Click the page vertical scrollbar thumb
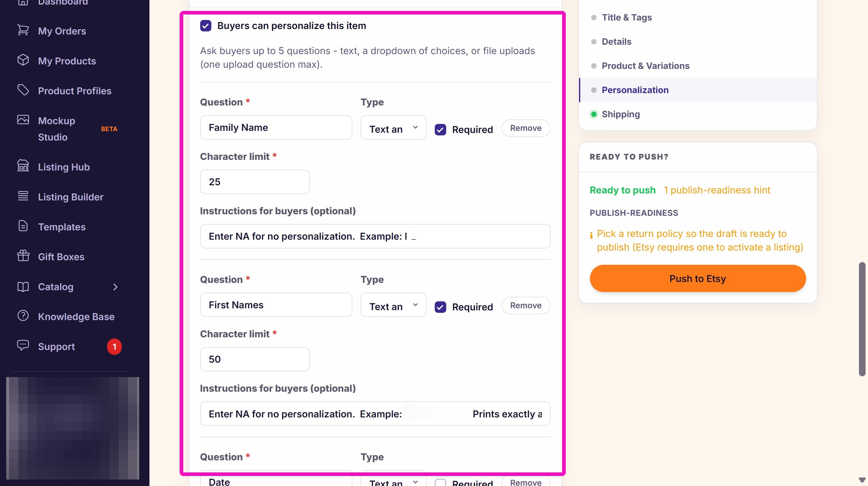The image size is (868, 486). click(x=862, y=319)
